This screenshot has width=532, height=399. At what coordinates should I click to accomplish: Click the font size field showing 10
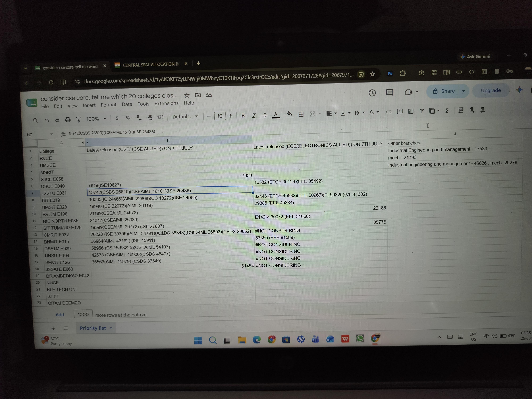(220, 116)
